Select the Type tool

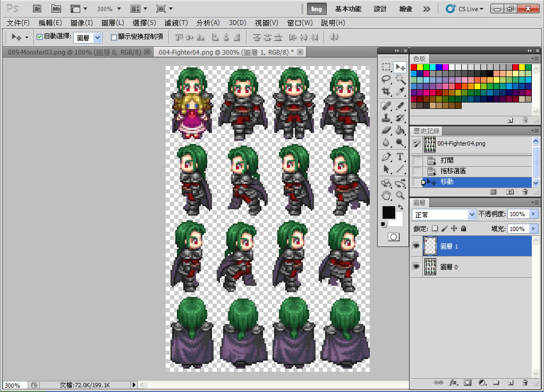point(400,157)
